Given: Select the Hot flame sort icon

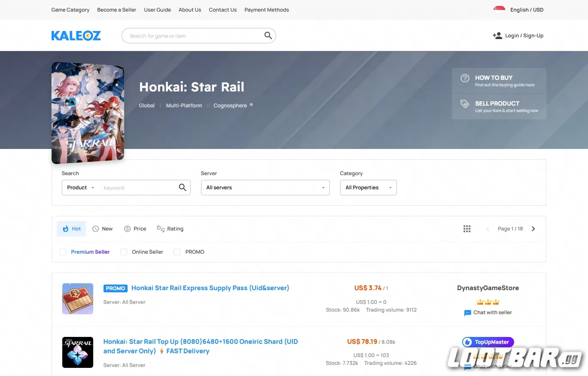Looking at the screenshot, I should click(64, 228).
